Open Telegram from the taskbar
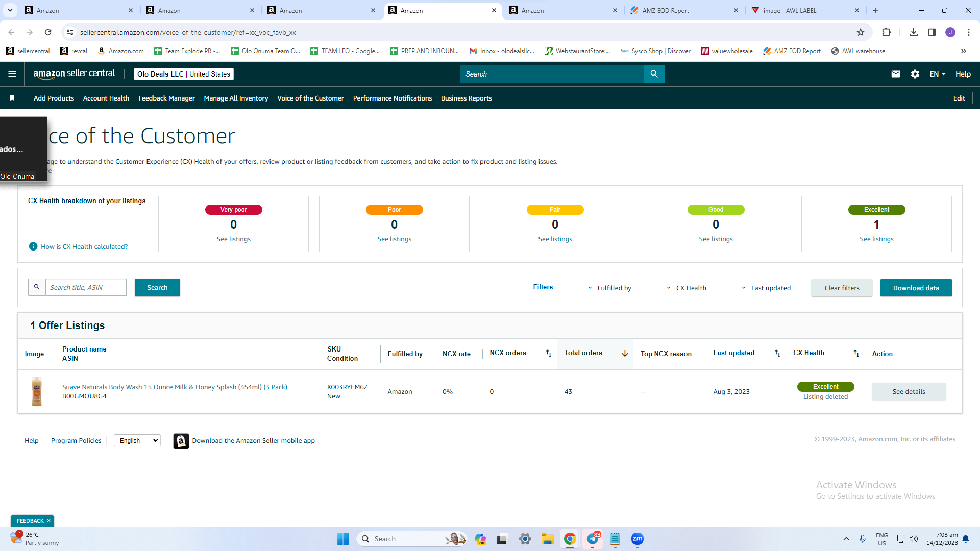 [x=593, y=539]
